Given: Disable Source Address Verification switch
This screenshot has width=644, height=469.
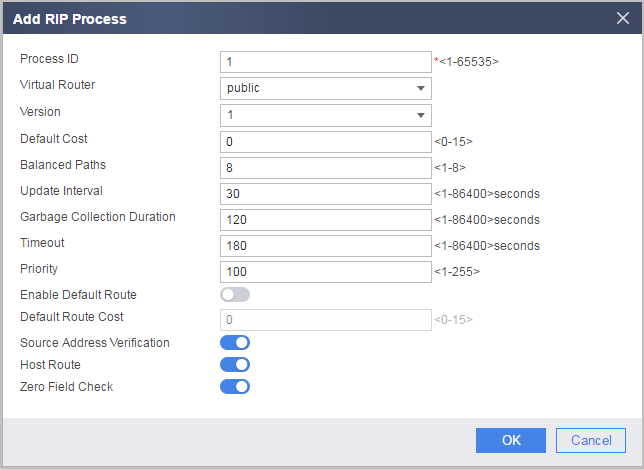Looking at the screenshot, I should (x=235, y=343).
